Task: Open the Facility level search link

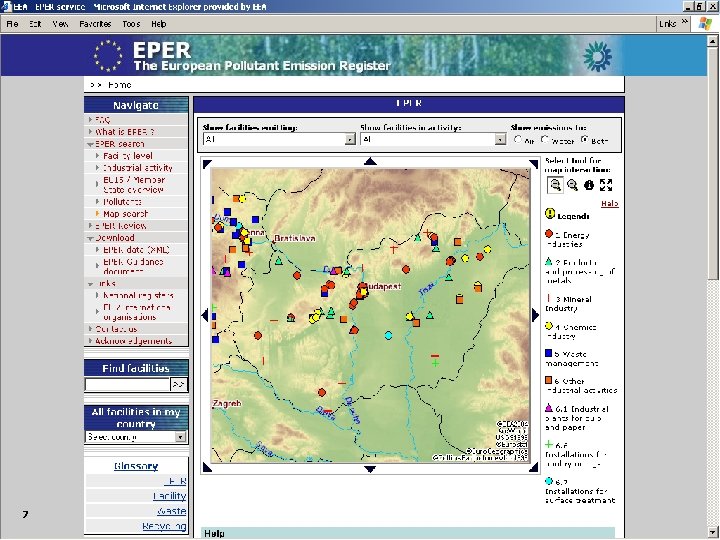Action: point(128,156)
